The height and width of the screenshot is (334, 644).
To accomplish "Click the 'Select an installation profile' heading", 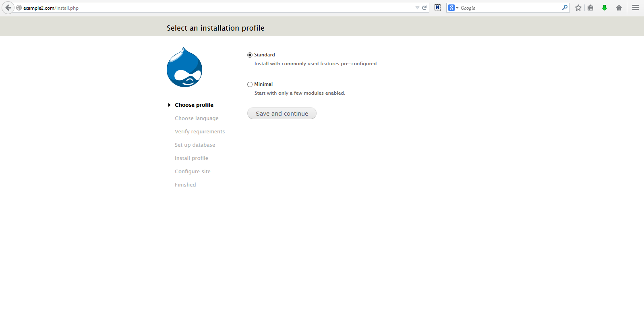I will [215, 28].
